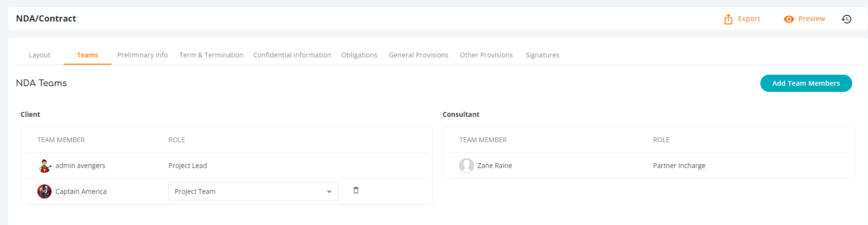This screenshot has height=225, width=868.
Task: Click the Add Team Members button
Action: (x=806, y=83)
